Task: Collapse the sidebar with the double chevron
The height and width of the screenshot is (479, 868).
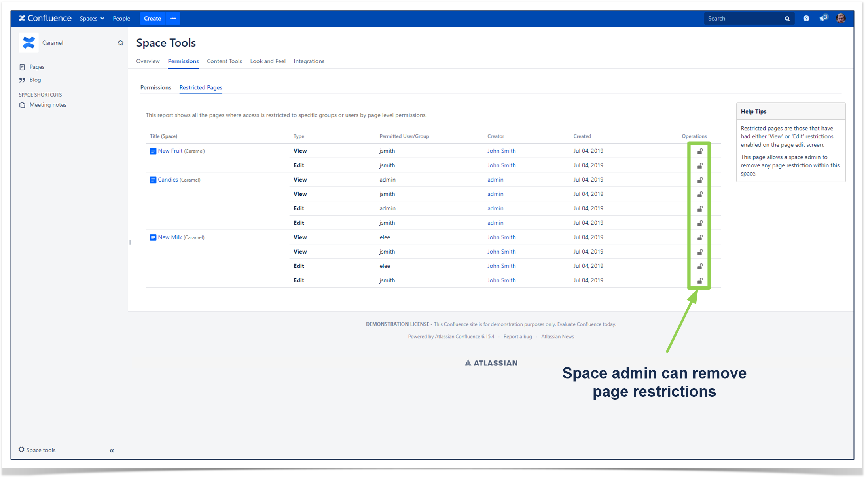Action: click(112, 451)
